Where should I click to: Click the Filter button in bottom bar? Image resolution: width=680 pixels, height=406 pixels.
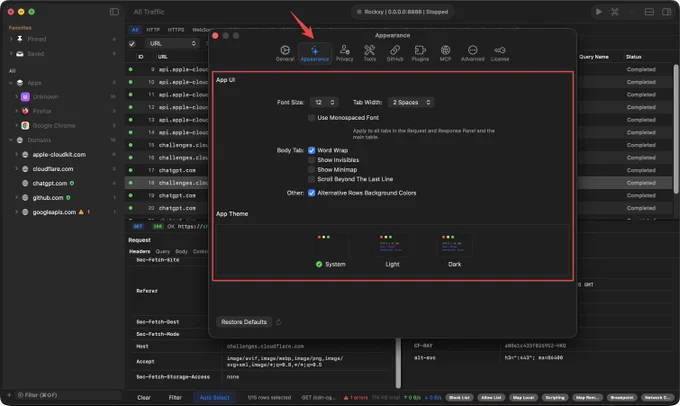click(175, 397)
